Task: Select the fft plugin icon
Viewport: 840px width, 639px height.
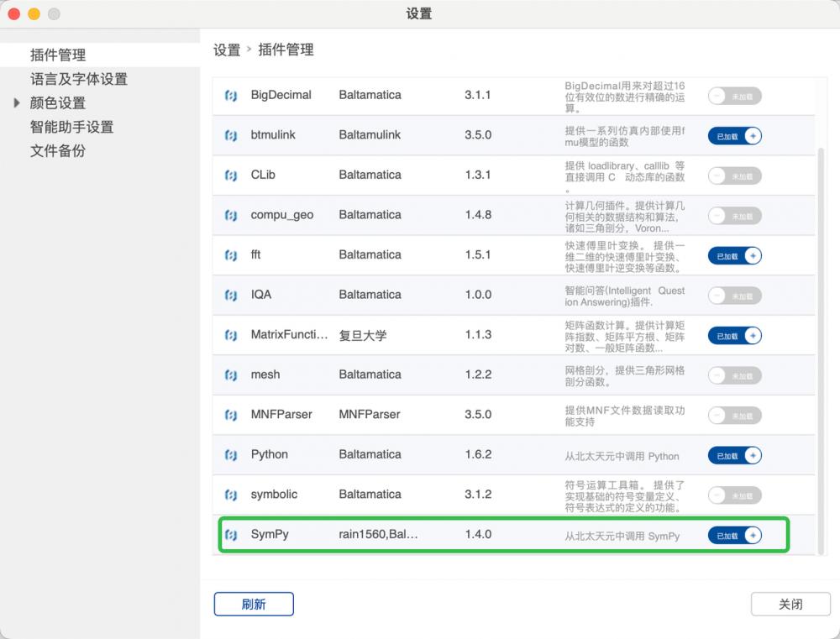Action: tap(231, 255)
